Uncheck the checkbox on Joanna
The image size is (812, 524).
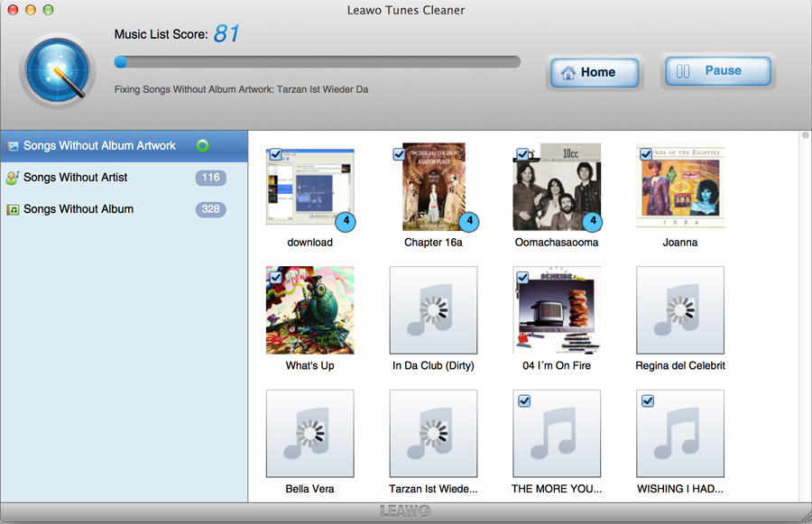click(646, 154)
